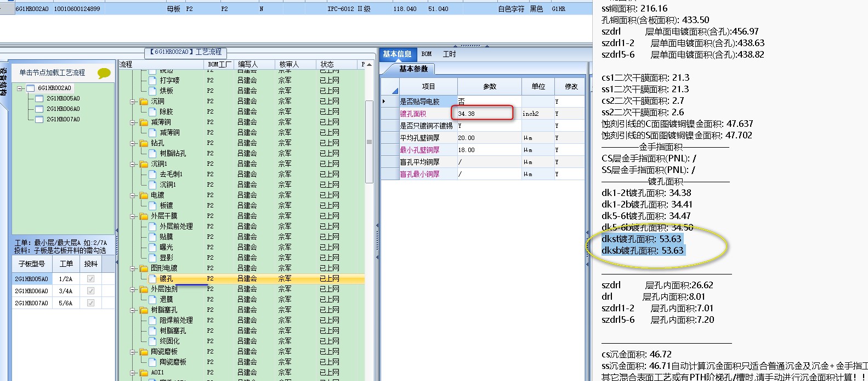Toggle the 投料 checkbox for 2G1HR005A0

pos(91,279)
